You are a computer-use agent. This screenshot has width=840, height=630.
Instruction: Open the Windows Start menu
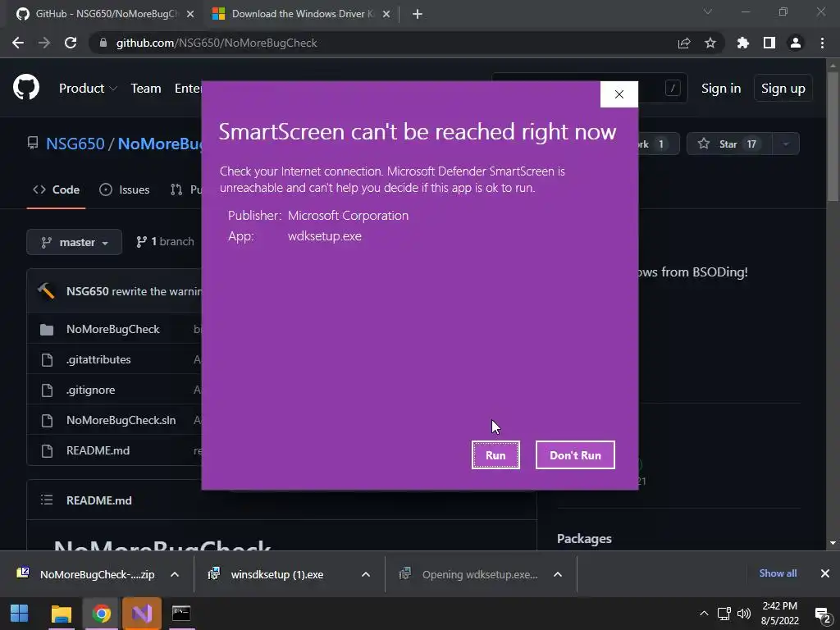(x=20, y=614)
